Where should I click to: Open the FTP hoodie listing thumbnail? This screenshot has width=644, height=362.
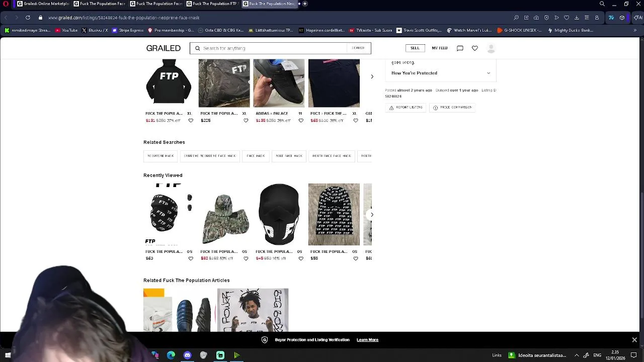pos(169,83)
